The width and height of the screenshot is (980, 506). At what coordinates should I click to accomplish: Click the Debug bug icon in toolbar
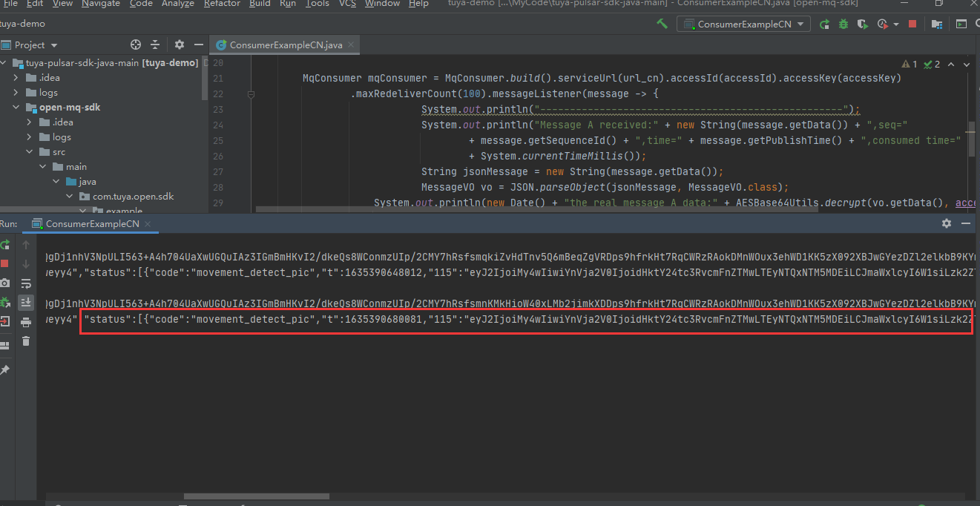843,24
